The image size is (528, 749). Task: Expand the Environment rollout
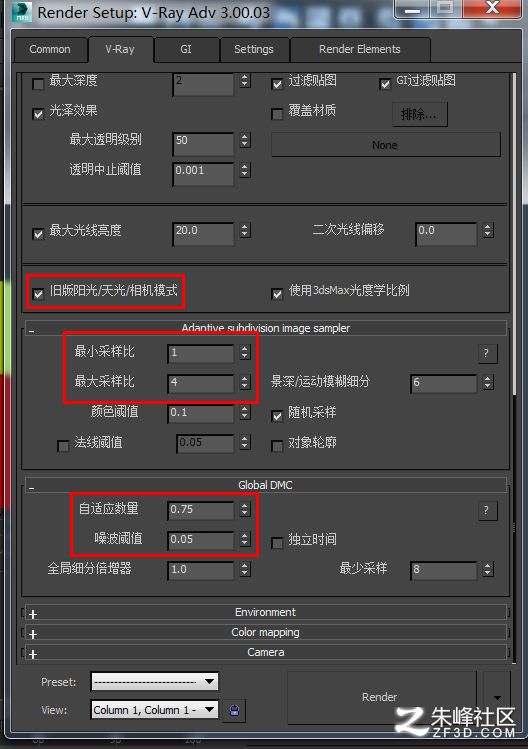(x=265, y=612)
